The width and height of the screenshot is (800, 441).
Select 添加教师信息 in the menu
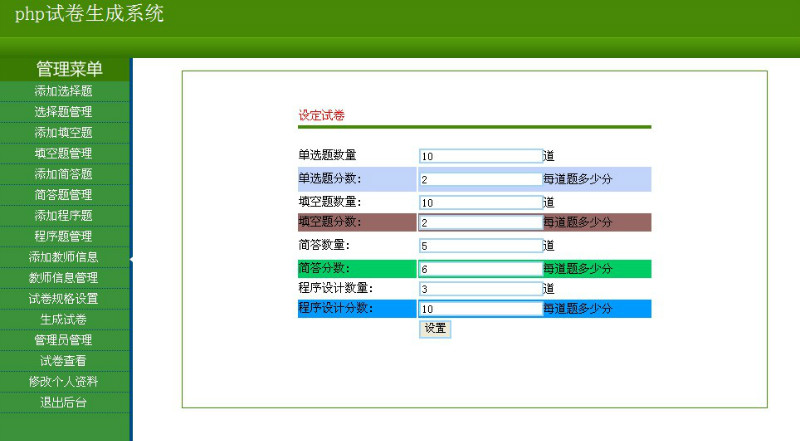63,257
